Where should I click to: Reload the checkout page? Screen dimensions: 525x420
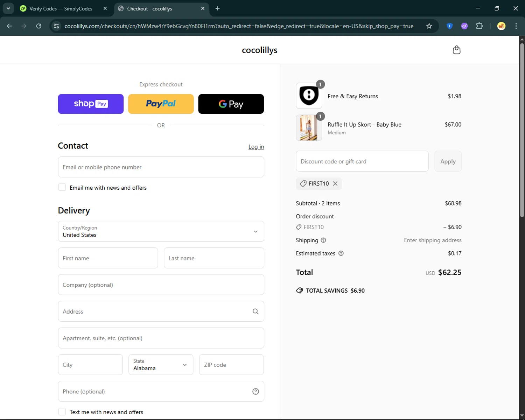(x=39, y=26)
